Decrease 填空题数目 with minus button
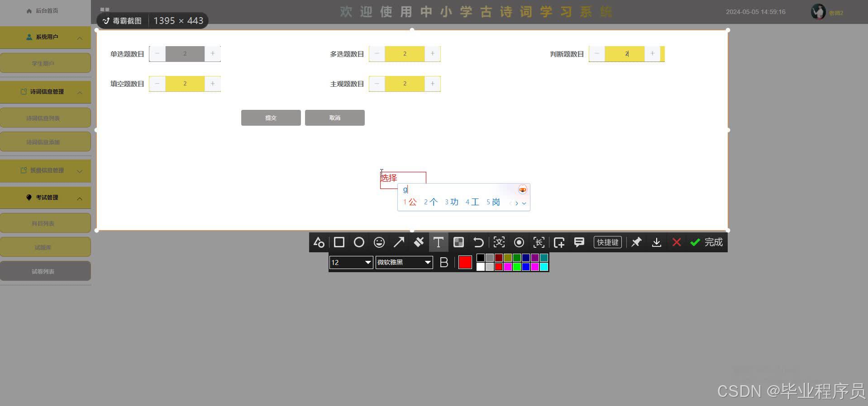This screenshot has width=868, height=406. click(x=157, y=84)
